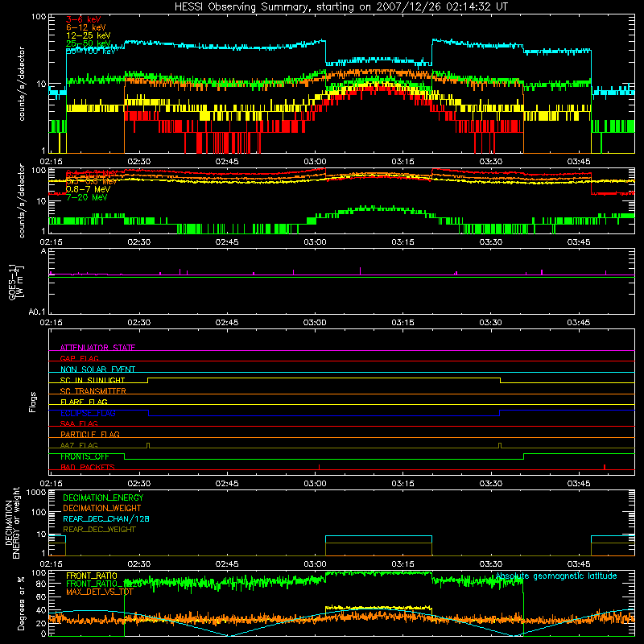Click the FRONT_RATIO legend label
This screenshot has width=644, height=644.
coord(92,576)
